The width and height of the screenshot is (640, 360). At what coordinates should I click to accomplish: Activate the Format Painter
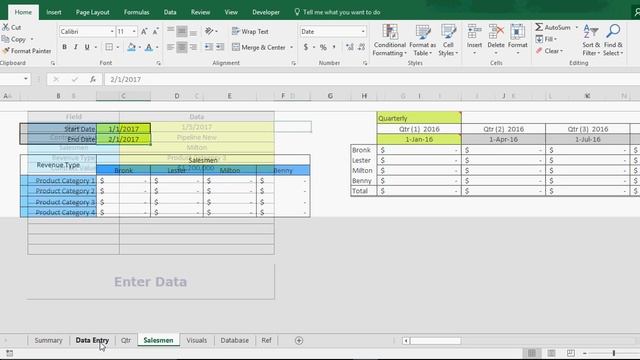pos(27,51)
